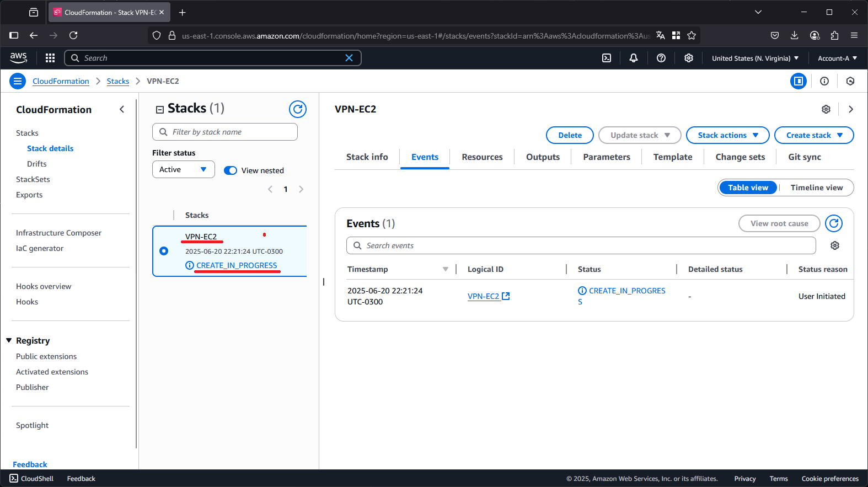
Task: Click the Search events field
Action: click(581, 245)
